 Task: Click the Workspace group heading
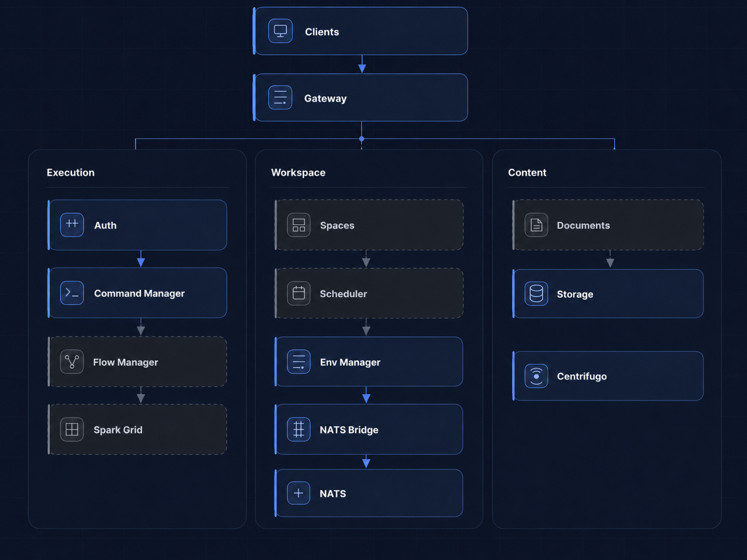pos(298,172)
